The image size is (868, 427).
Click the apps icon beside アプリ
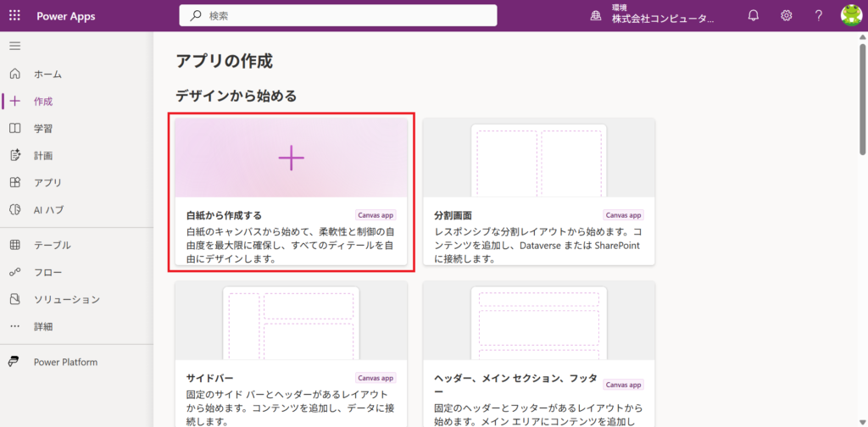[15, 182]
